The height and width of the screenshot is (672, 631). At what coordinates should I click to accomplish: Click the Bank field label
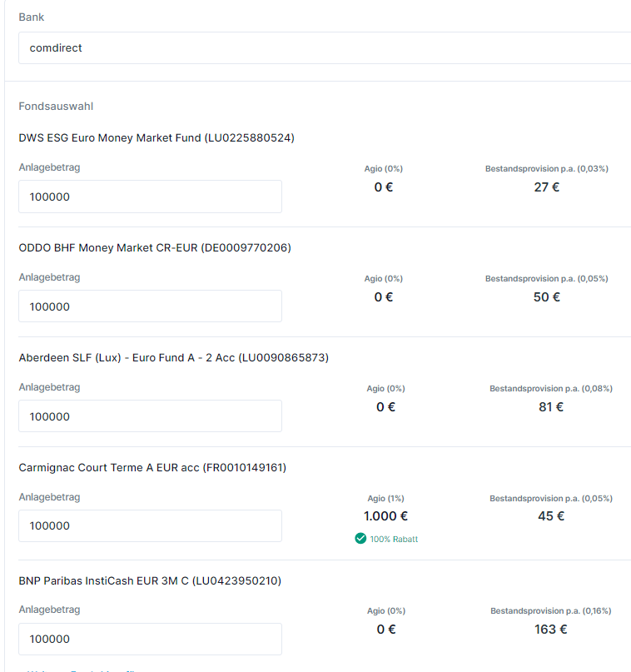(x=32, y=17)
